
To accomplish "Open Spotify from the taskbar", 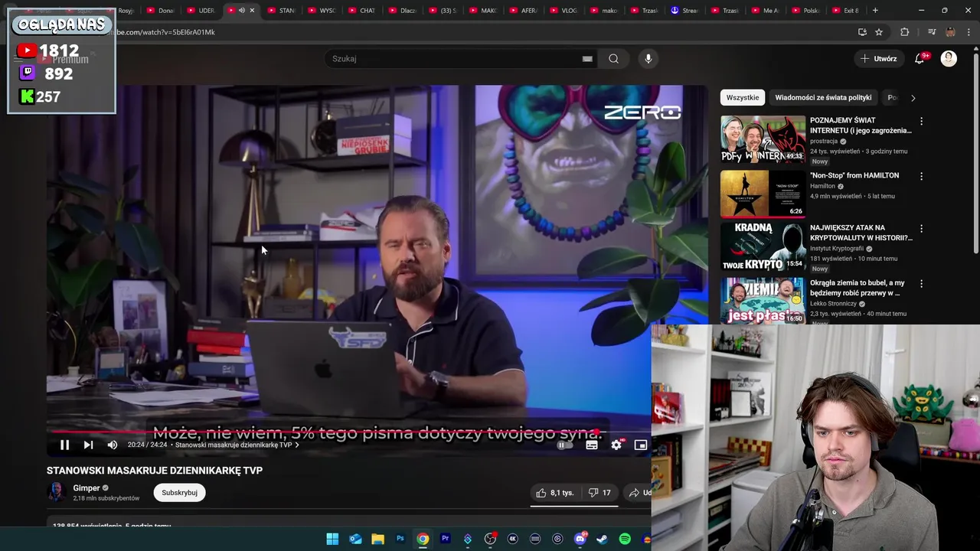I will tap(625, 539).
